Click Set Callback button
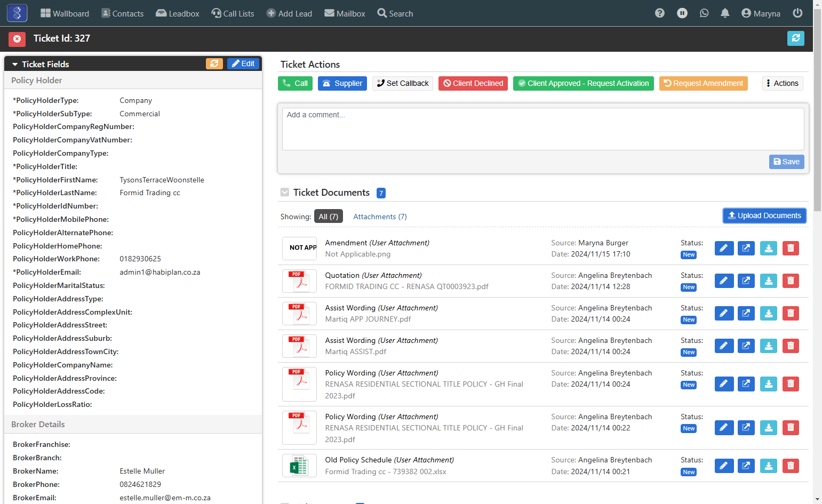Image resolution: width=822 pixels, height=504 pixels. (x=403, y=83)
